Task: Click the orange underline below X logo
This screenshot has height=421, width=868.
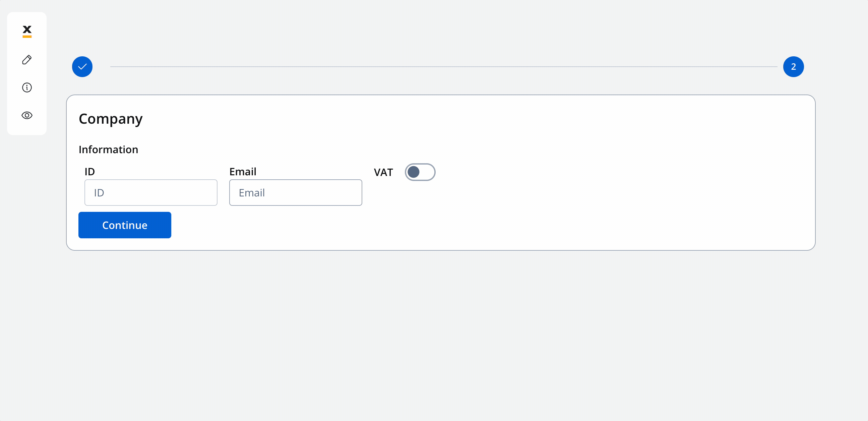Action: pyautogui.click(x=27, y=37)
